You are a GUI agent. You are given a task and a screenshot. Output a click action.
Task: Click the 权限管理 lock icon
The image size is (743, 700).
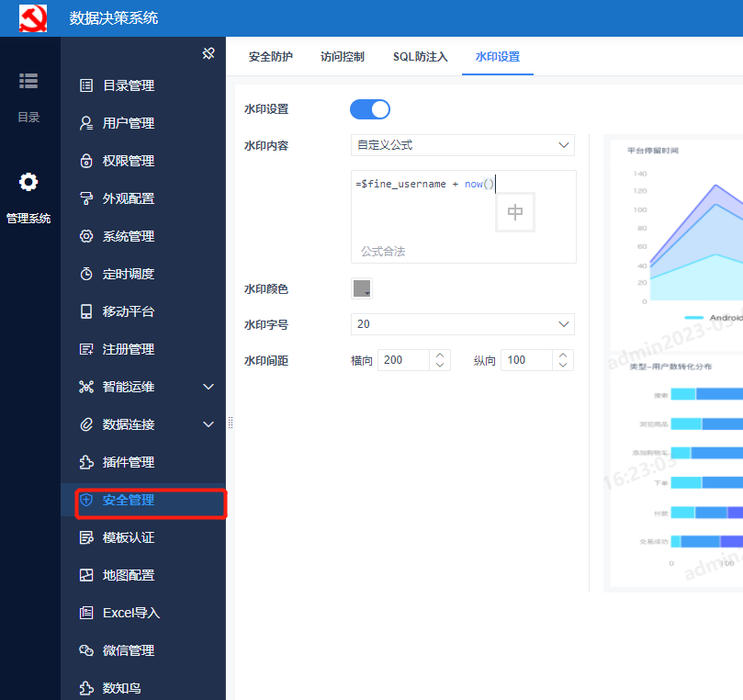(86, 161)
